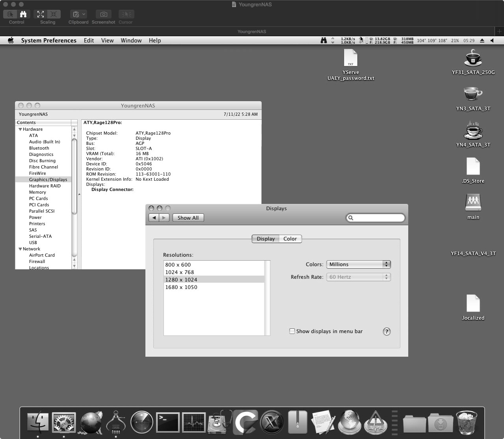
Task: Enable control mode in Screen Sharing toolbar
Action: (x=10, y=14)
